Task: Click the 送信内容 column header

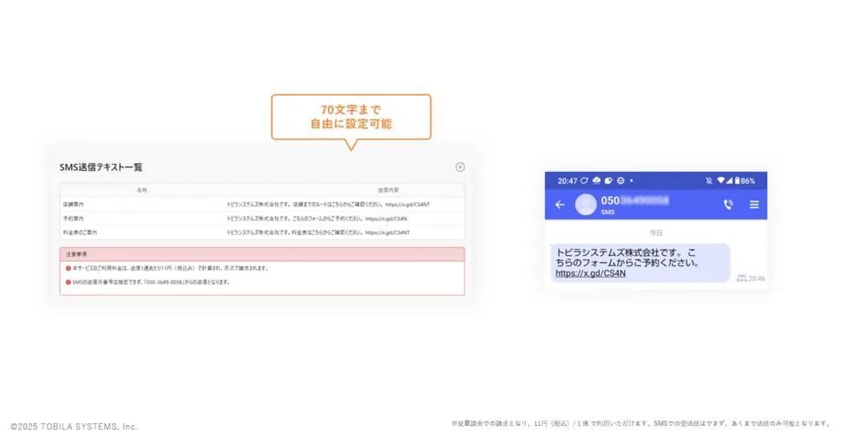Action: point(388,190)
